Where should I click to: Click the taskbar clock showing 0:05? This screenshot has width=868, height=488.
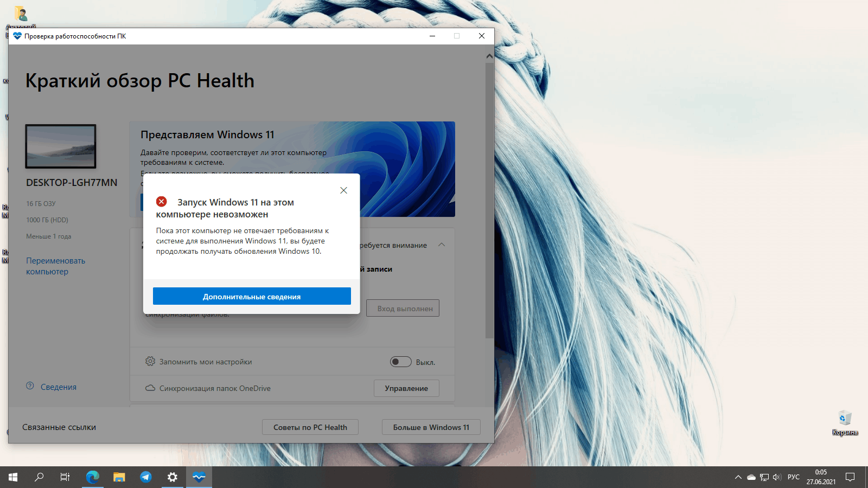pyautogui.click(x=821, y=477)
